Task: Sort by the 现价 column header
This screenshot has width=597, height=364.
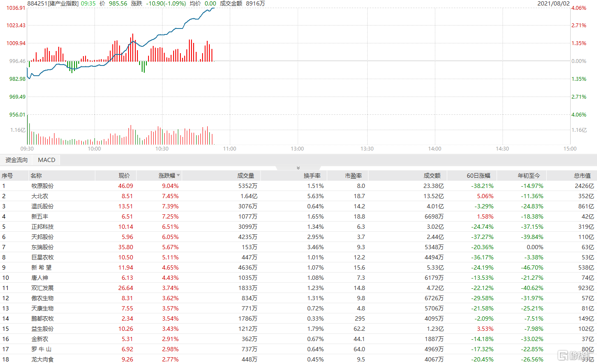Action: click(124, 176)
